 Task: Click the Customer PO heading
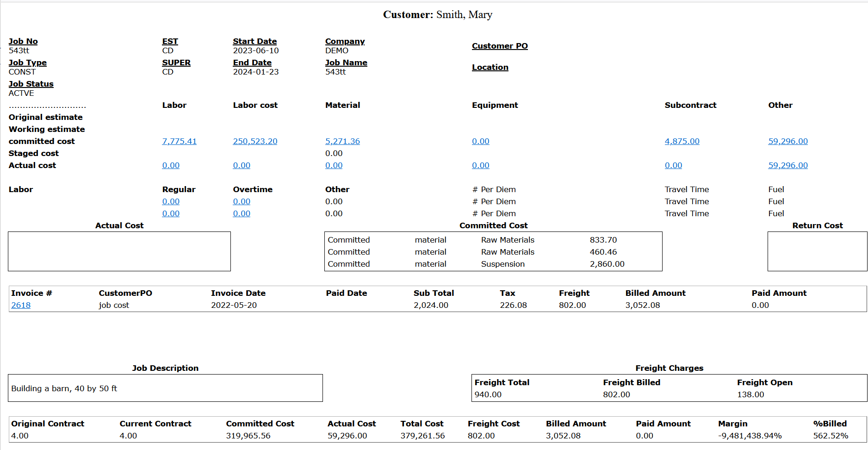coord(499,46)
